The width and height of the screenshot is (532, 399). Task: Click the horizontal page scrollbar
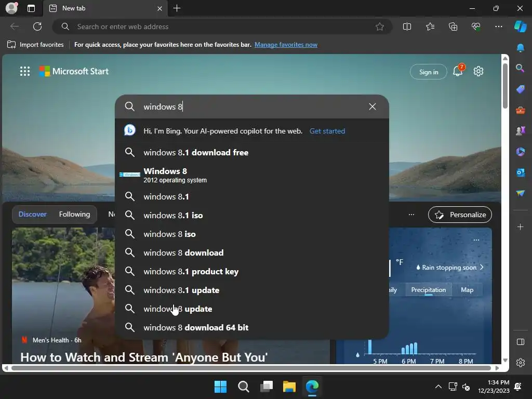(x=251, y=368)
